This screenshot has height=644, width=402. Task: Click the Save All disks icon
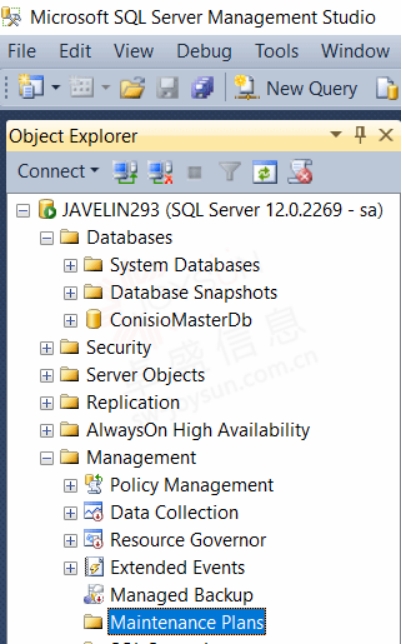202,88
